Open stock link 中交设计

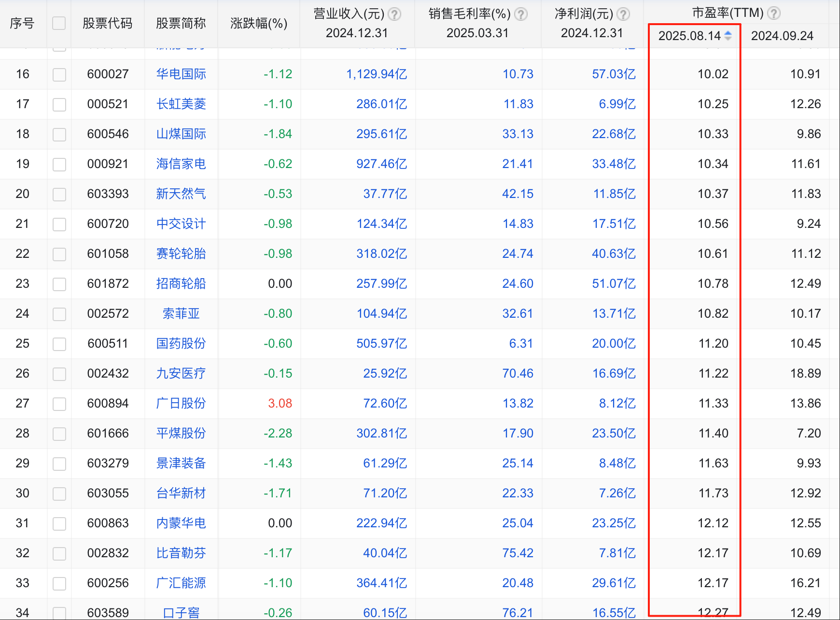(181, 224)
